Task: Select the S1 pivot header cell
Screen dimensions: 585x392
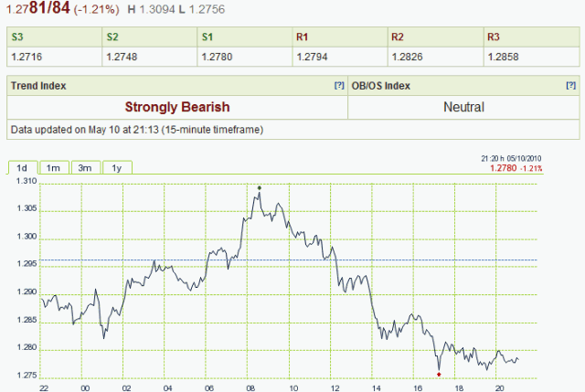Action: tap(243, 37)
